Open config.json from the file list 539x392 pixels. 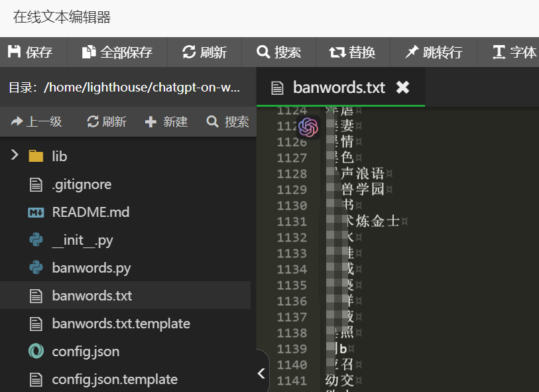(86, 352)
